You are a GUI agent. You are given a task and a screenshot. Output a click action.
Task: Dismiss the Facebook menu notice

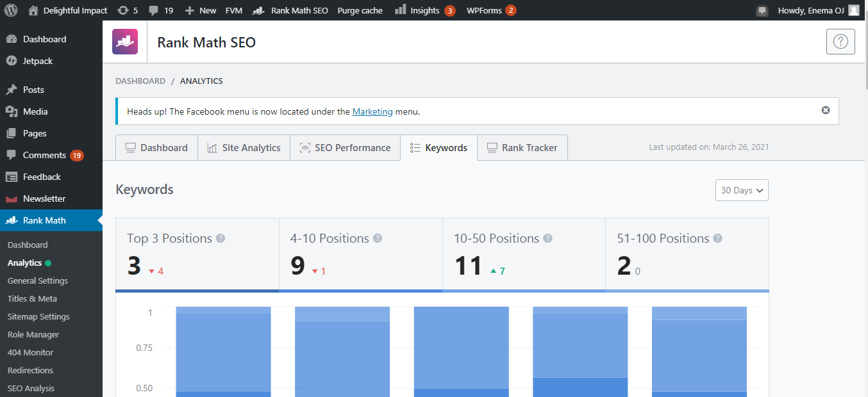826,110
